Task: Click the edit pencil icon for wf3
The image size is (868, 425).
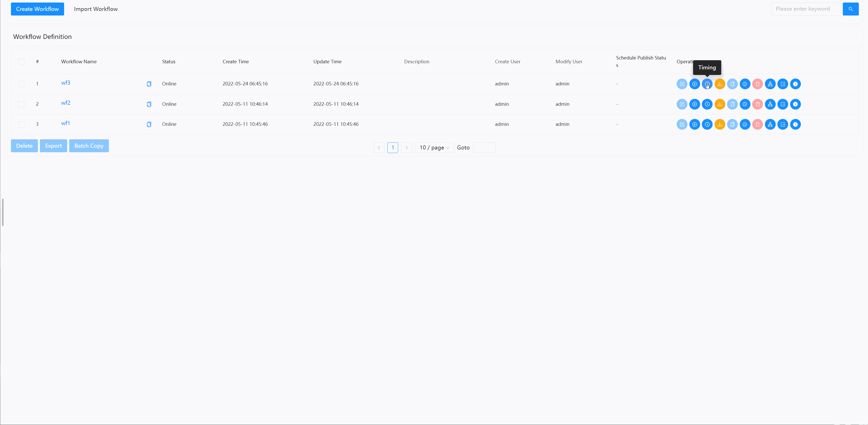Action: 682,84
